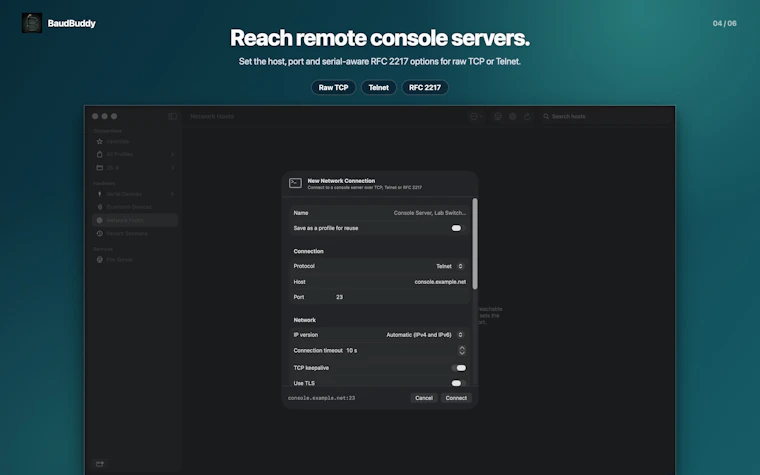The image size is (760, 475).
Task: Click the console.example.net:23 summary text
Action: pyautogui.click(x=321, y=398)
